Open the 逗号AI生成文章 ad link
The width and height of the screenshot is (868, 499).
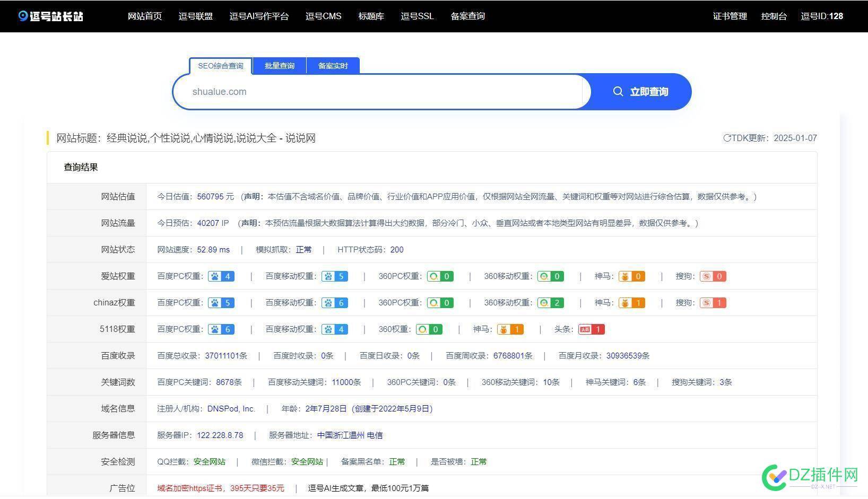[x=368, y=488]
